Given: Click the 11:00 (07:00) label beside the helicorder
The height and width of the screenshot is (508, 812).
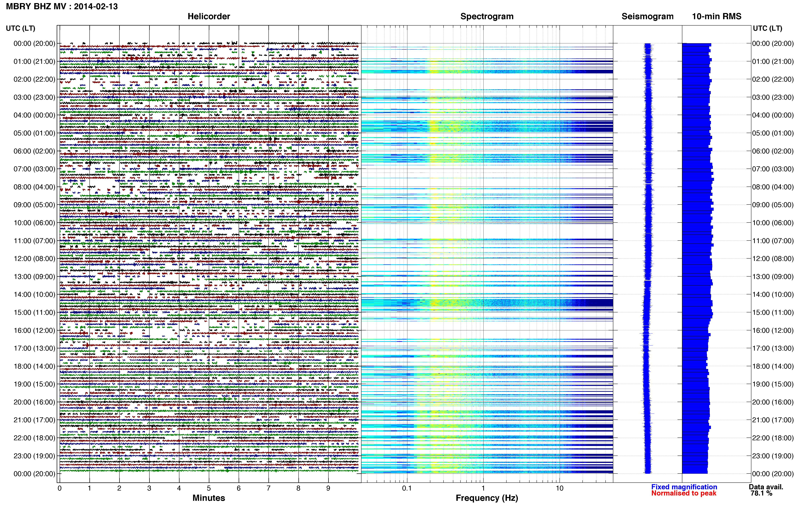Looking at the screenshot, I should tap(34, 241).
